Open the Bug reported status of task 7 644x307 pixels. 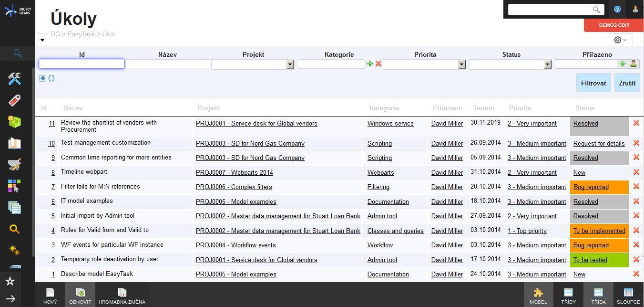click(591, 187)
